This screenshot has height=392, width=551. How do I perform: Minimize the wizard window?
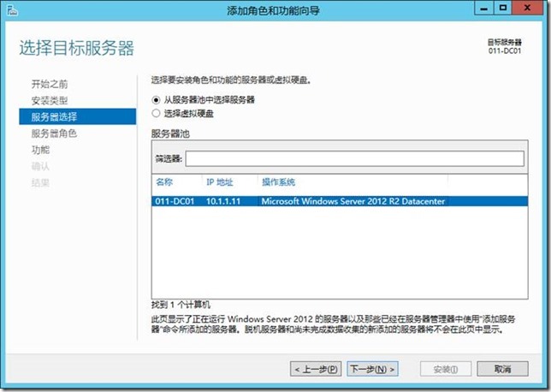(x=484, y=8)
